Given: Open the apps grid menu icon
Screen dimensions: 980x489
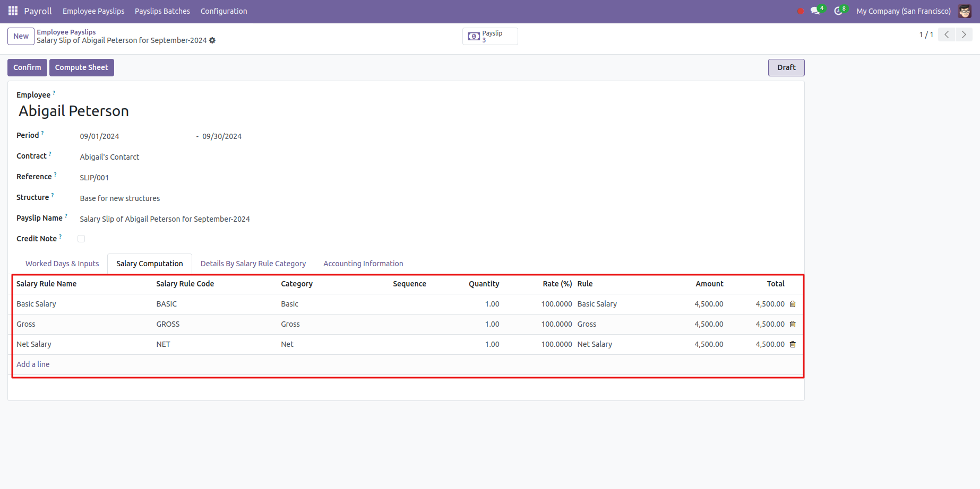Looking at the screenshot, I should (x=13, y=11).
